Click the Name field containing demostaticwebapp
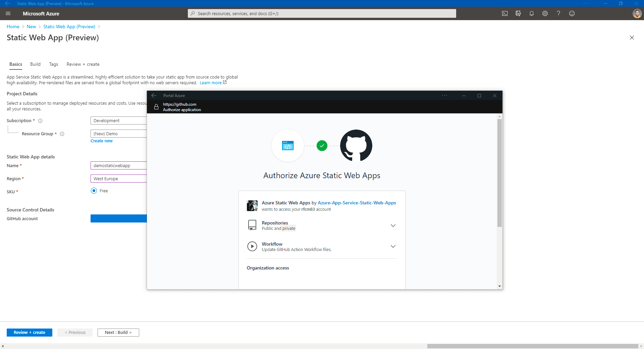Screen dimensions: 644x349 pyautogui.click(x=119, y=165)
